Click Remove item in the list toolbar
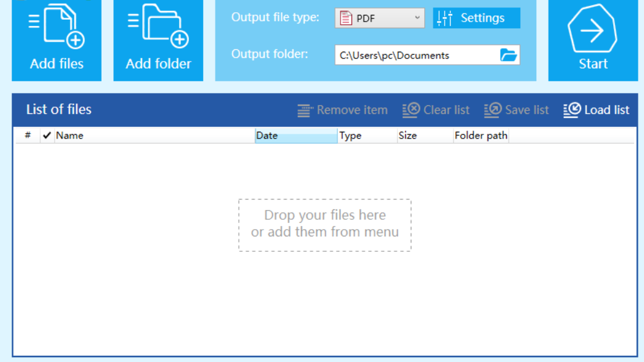The image size is (644, 362). tap(342, 110)
